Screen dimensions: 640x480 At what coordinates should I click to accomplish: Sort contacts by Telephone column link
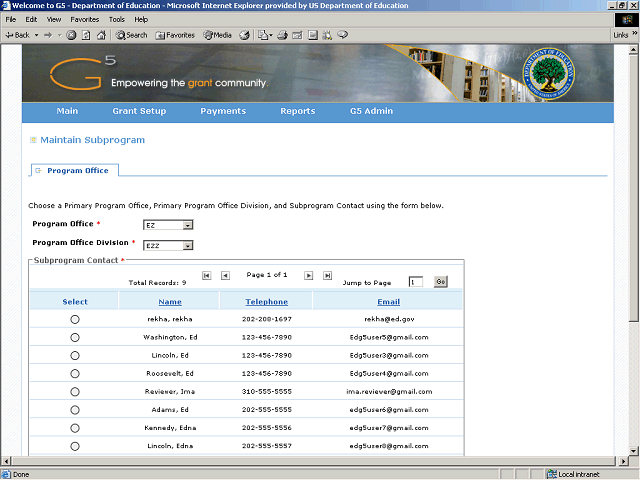tap(267, 301)
